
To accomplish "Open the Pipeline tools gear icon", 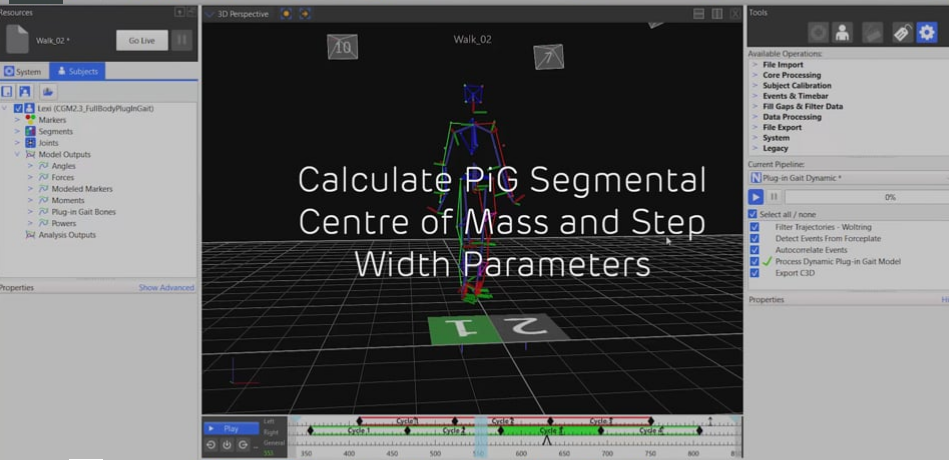I will [x=927, y=33].
